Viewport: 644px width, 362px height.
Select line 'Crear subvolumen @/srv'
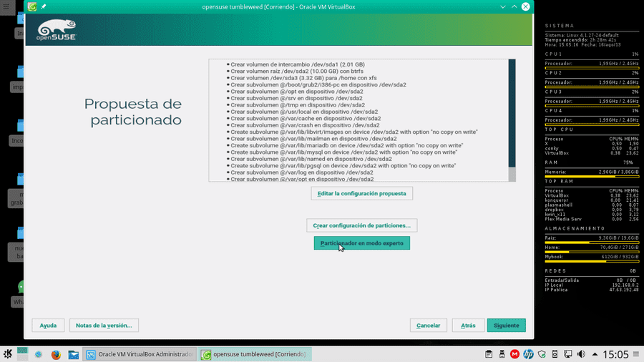click(x=296, y=98)
